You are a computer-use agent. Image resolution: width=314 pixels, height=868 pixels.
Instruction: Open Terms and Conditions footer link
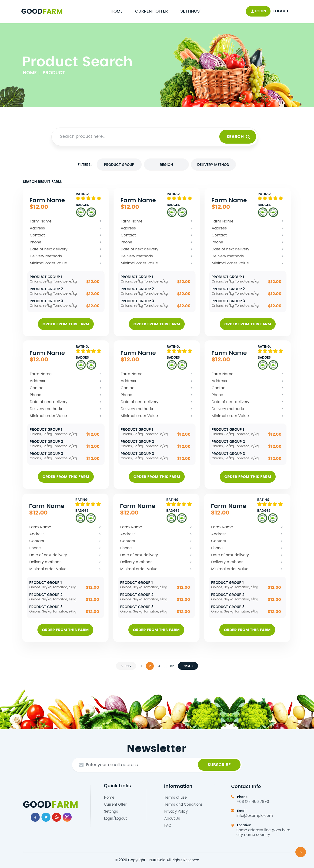[183, 804]
